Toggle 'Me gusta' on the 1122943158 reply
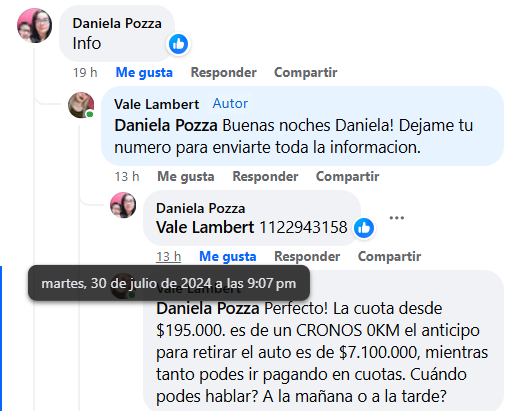The width and height of the screenshot is (508, 411). (x=228, y=256)
